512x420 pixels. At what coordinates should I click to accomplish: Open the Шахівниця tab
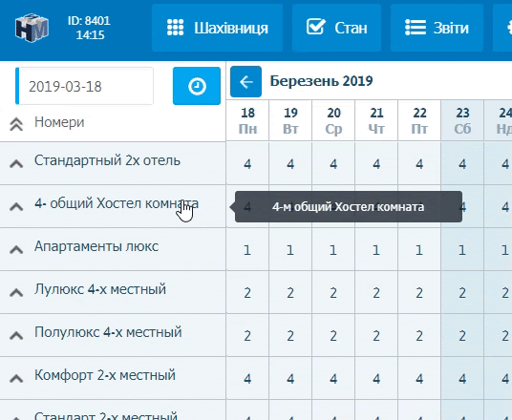tap(217, 28)
